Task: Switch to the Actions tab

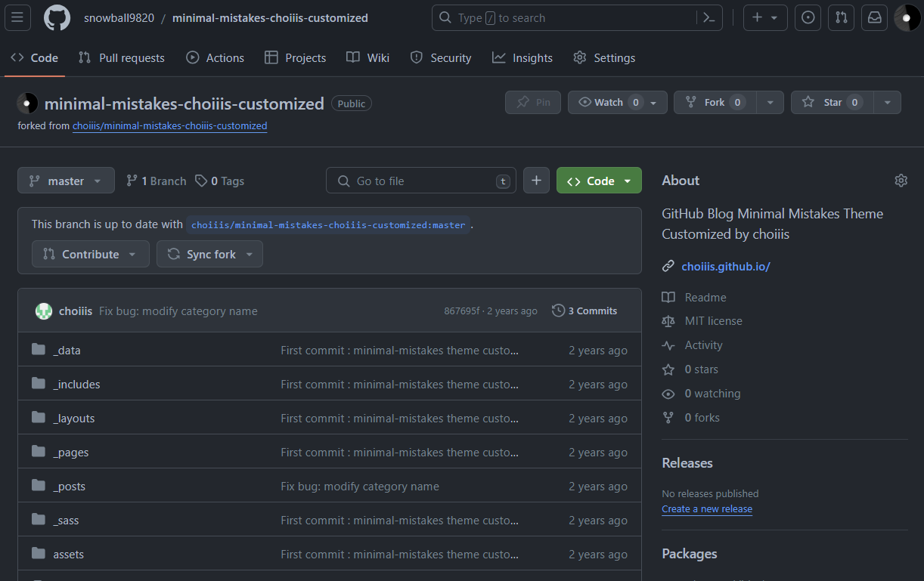Action: 215,58
